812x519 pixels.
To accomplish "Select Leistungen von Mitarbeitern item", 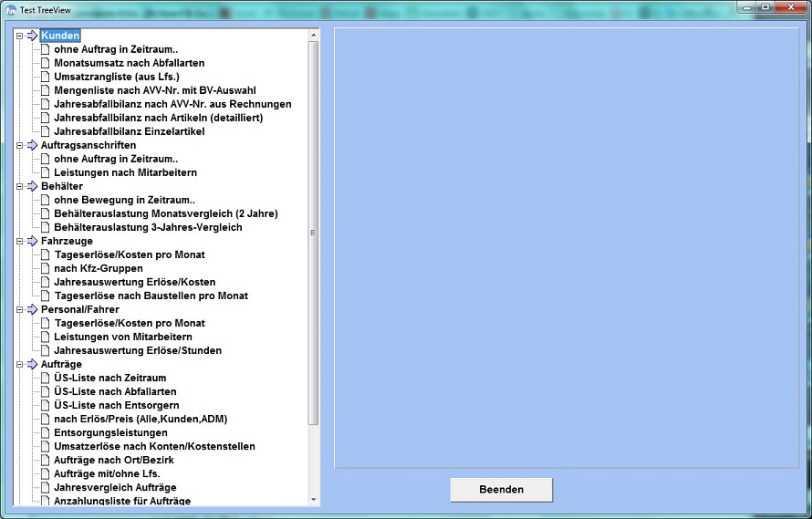I will (x=122, y=337).
